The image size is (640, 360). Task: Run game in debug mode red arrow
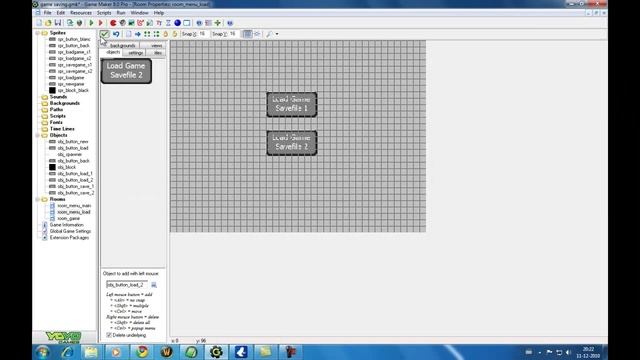tap(100, 23)
